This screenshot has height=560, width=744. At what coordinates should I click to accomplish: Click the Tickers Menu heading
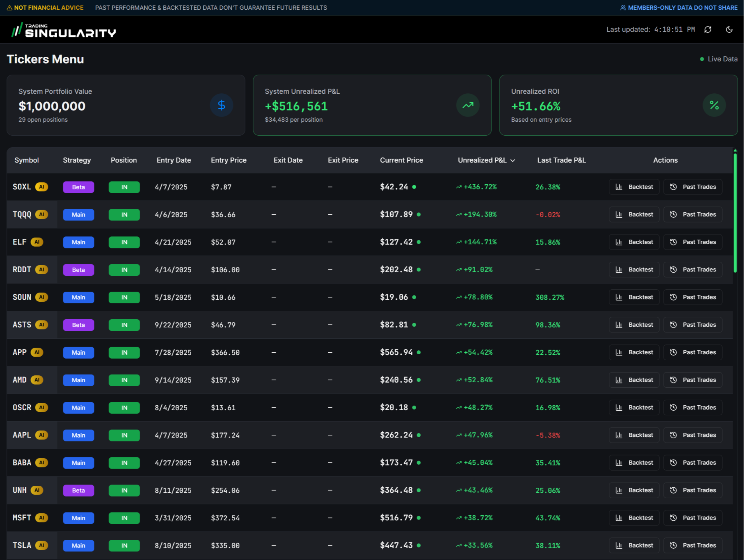pyautogui.click(x=45, y=59)
